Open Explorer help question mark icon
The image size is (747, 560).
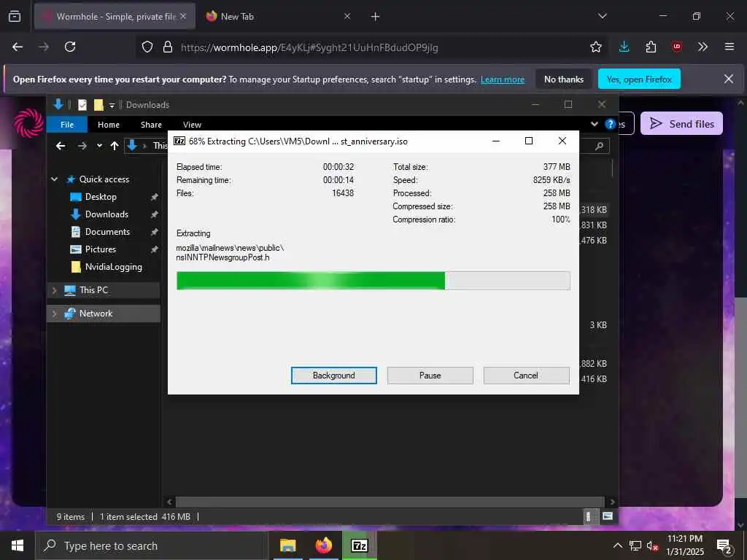(610, 124)
